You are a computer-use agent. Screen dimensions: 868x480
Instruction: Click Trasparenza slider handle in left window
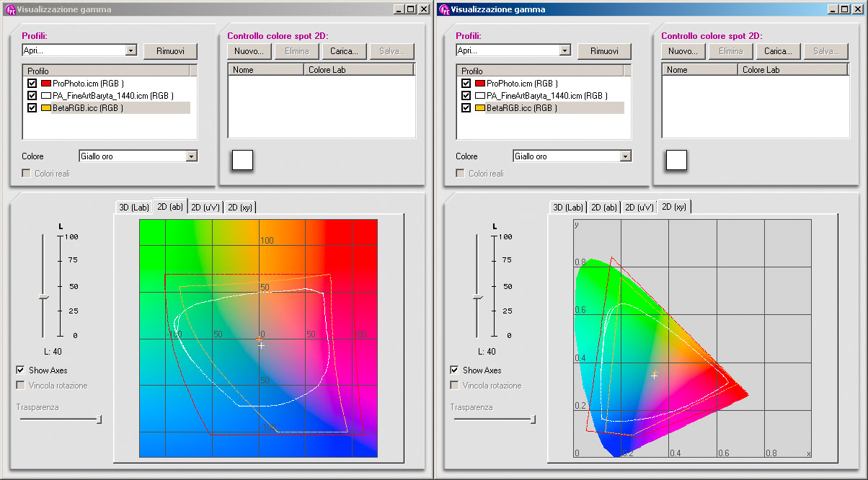click(x=99, y=419)
